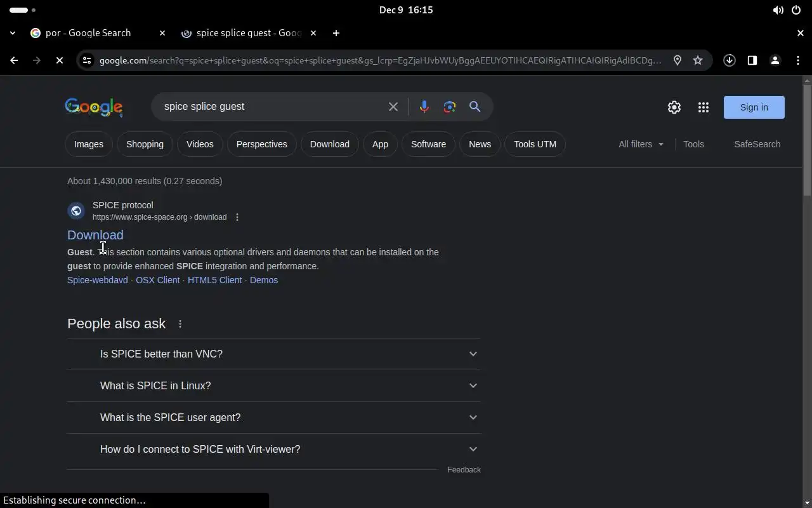Bookmark this page with the star
812x508 pixels.
point(698,60)
